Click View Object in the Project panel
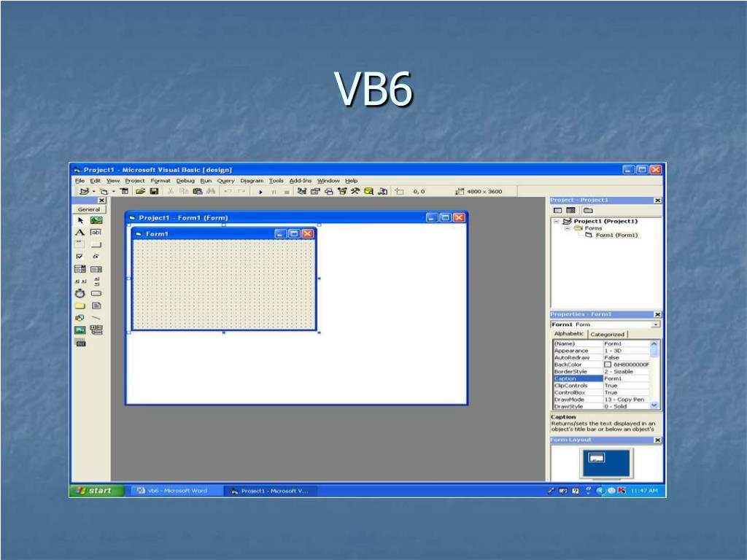The width and height of the screenshot is (747, 560). (x=570, y=211)
